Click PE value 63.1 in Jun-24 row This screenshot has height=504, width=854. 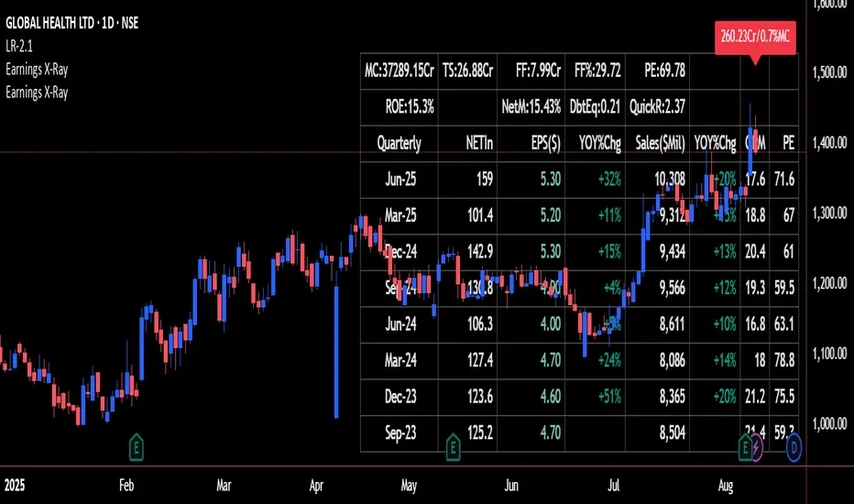point(784,324)
